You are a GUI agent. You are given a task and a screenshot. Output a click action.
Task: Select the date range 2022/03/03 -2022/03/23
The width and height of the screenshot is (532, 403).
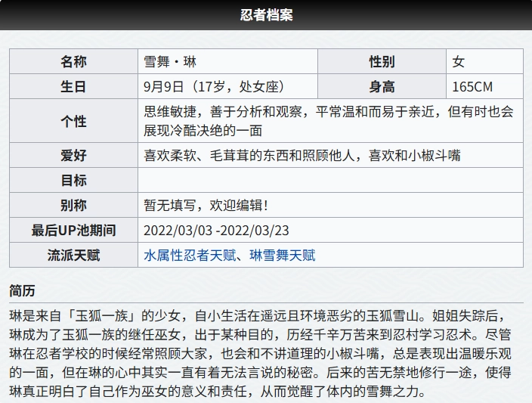217,230
